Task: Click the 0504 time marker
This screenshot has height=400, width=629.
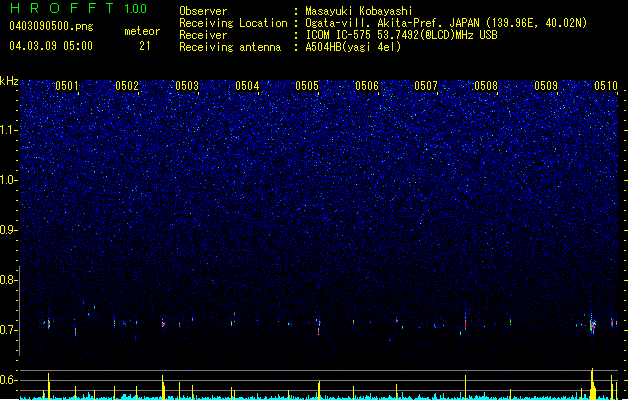Action: 247,85
